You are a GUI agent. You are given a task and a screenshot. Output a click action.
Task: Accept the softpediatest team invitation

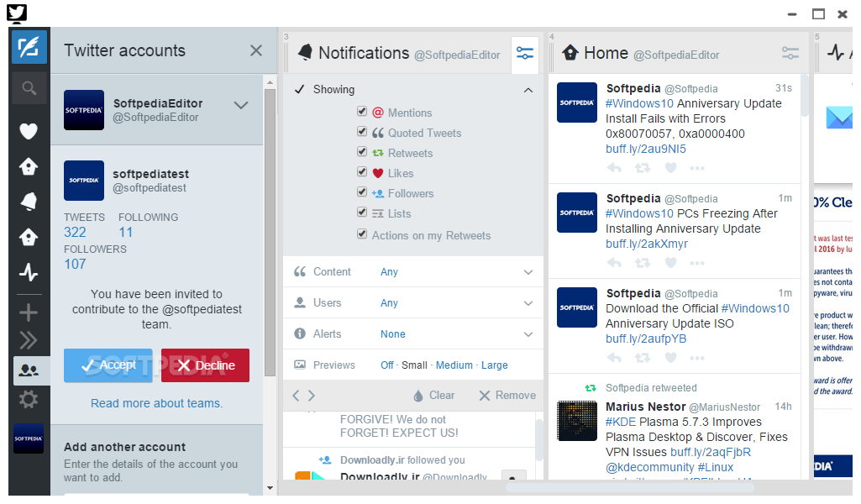pos(108,365)
